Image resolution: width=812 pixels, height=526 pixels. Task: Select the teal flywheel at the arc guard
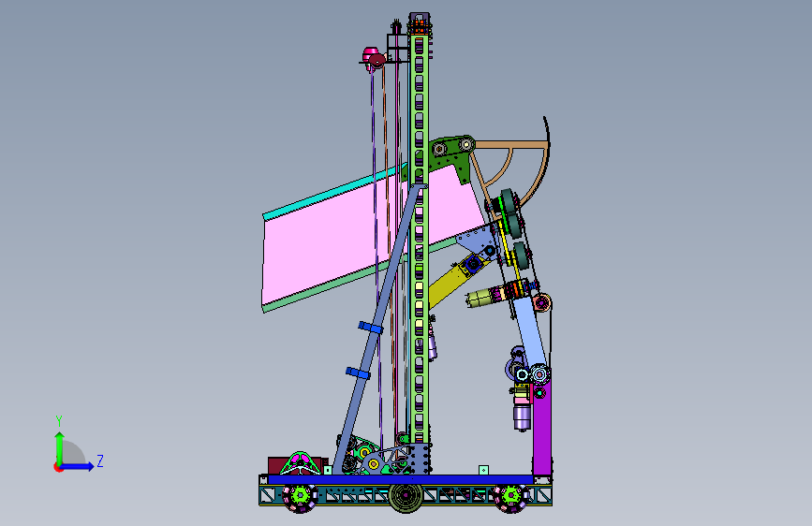click(508, 202)
